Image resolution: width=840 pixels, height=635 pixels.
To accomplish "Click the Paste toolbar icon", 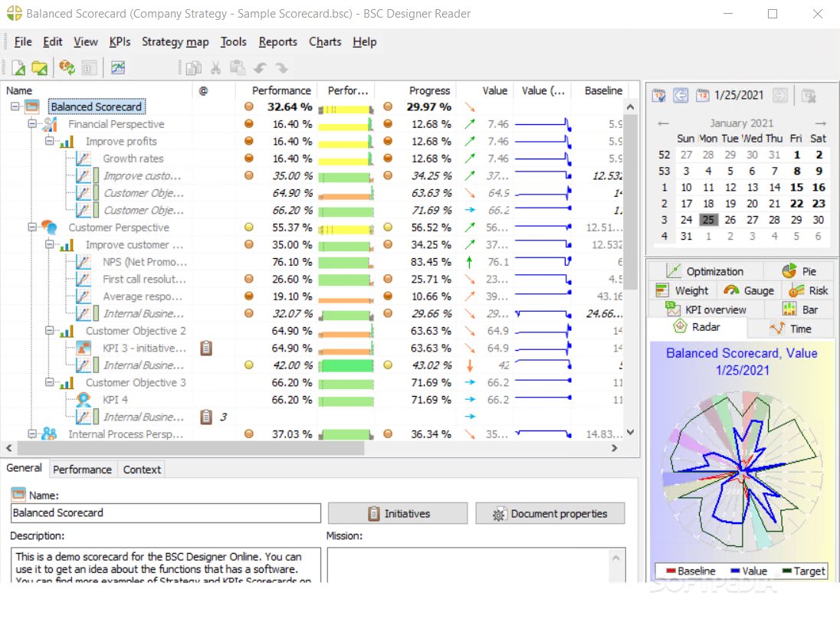I will pos(238,68).
